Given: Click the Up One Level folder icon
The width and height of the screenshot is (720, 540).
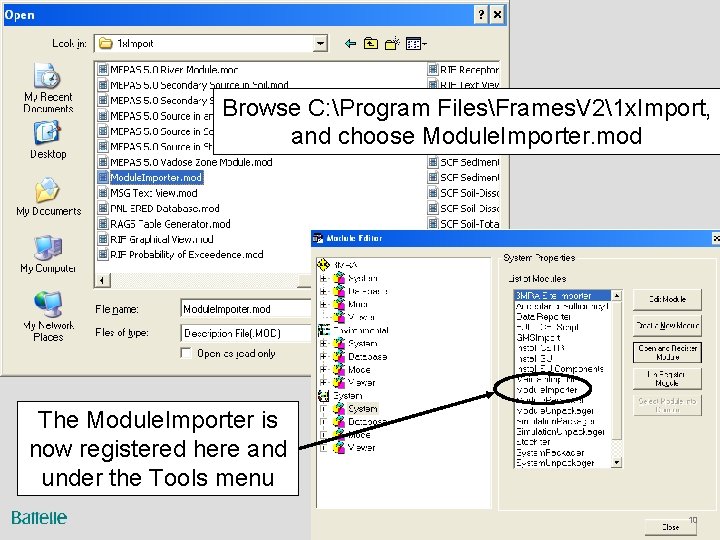Looking at the screenshot, I should 371,44.
